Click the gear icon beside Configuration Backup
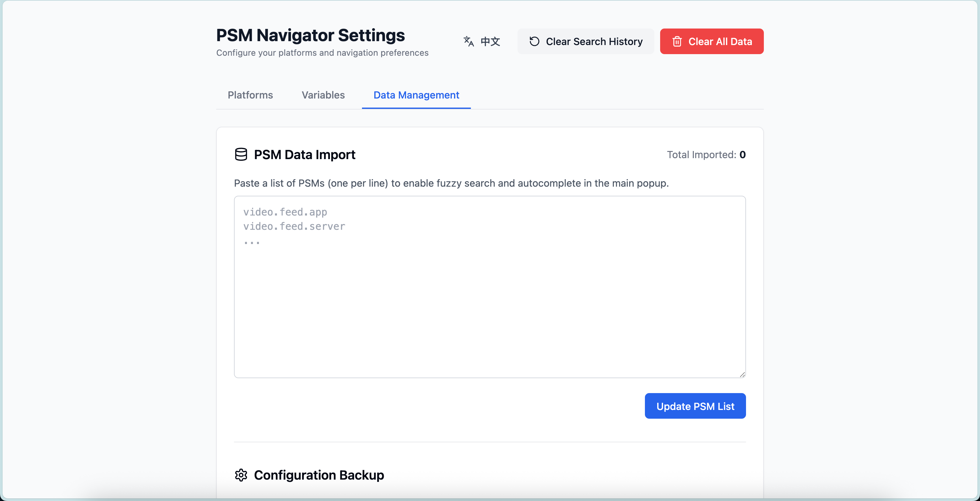Screen dimensions: 980x501 pyautogui.click(x=241, y=475)
